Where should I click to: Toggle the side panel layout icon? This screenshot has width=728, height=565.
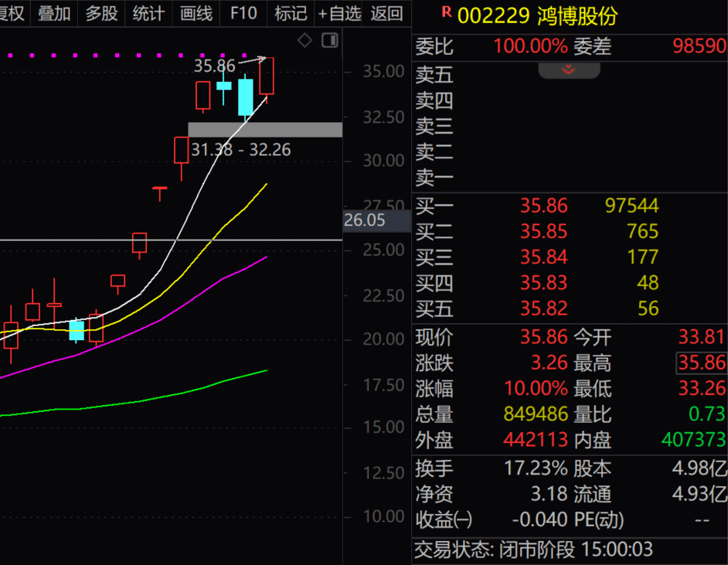[x=330, y=40]
